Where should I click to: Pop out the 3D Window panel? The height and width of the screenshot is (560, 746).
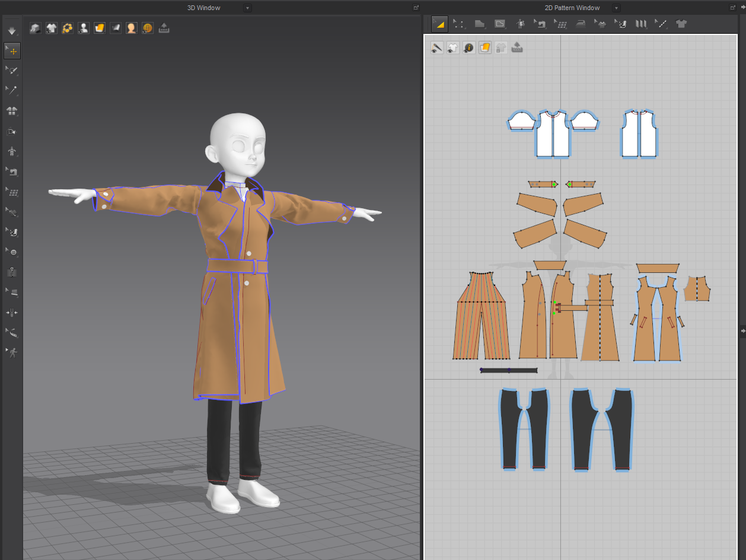pyautogui.click(x=416, y=8)
